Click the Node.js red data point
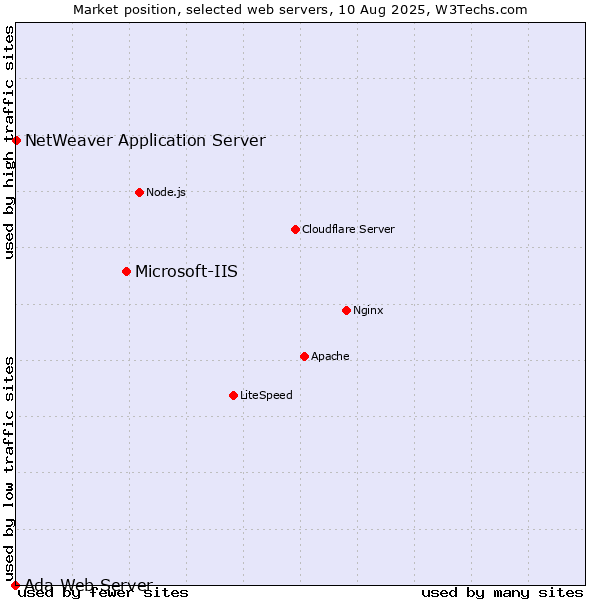Image resolution: width=600 pixels, height=600 pixels. (140, 192)
